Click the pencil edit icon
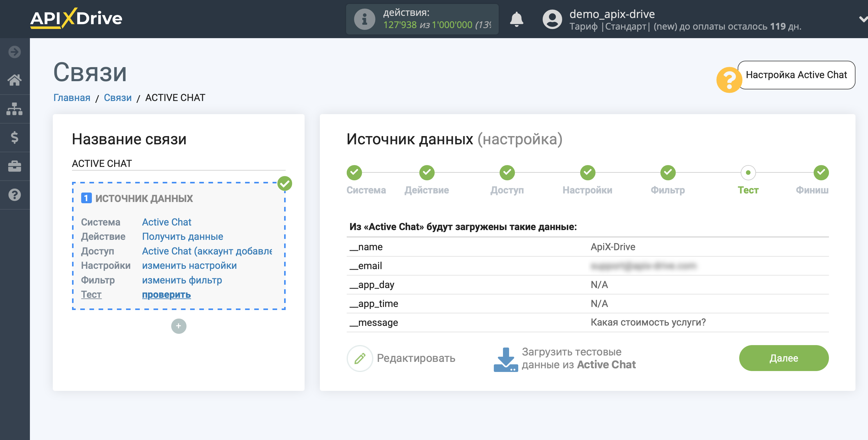Screen dimensions: 868x440 (360, 358)
